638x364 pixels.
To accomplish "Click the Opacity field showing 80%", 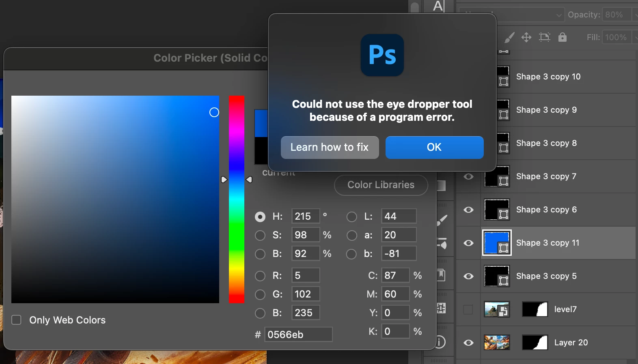I will (617, 15).
